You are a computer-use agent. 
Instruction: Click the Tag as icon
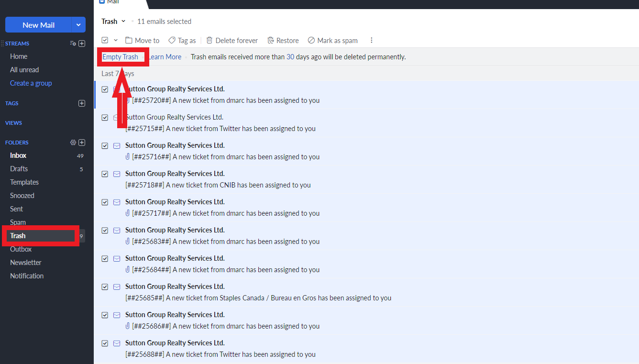172,40
